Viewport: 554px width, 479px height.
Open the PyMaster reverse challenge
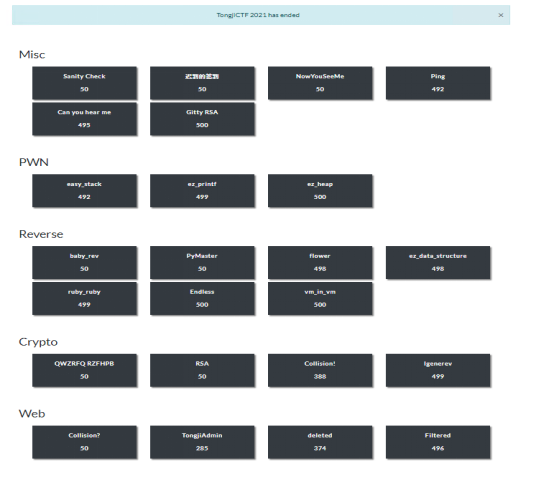(202, 263)
